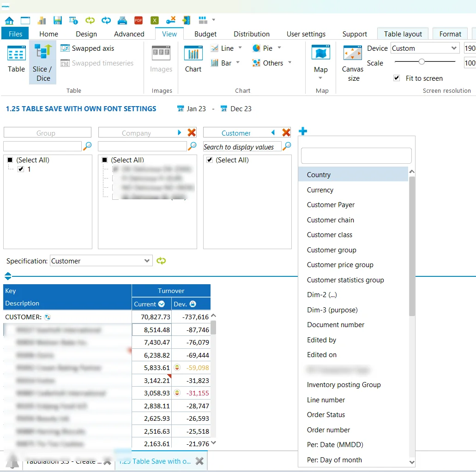Toggle Select All in the Company slicer
This screenshot has height=472, width=476.
(105, 160)
